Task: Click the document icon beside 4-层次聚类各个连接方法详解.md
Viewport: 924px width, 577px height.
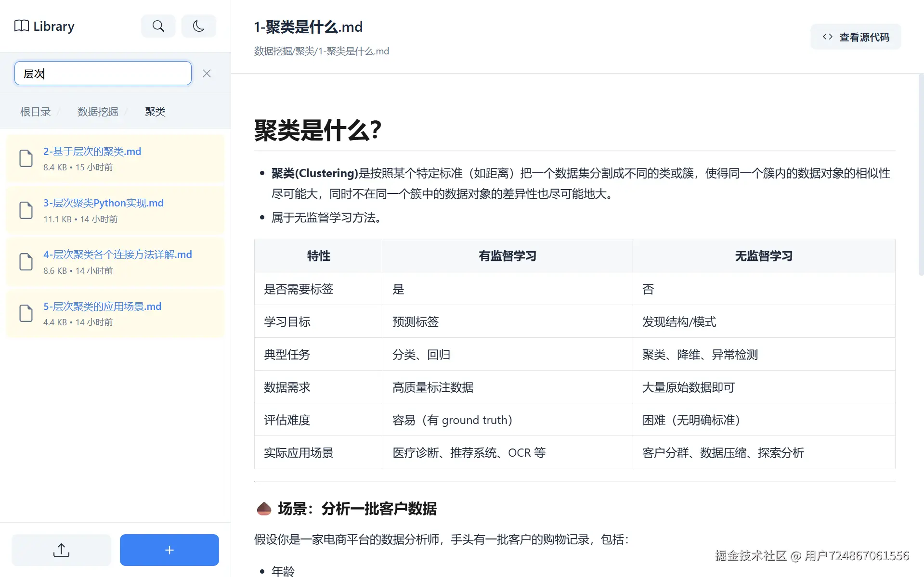Action: (26, 261)
